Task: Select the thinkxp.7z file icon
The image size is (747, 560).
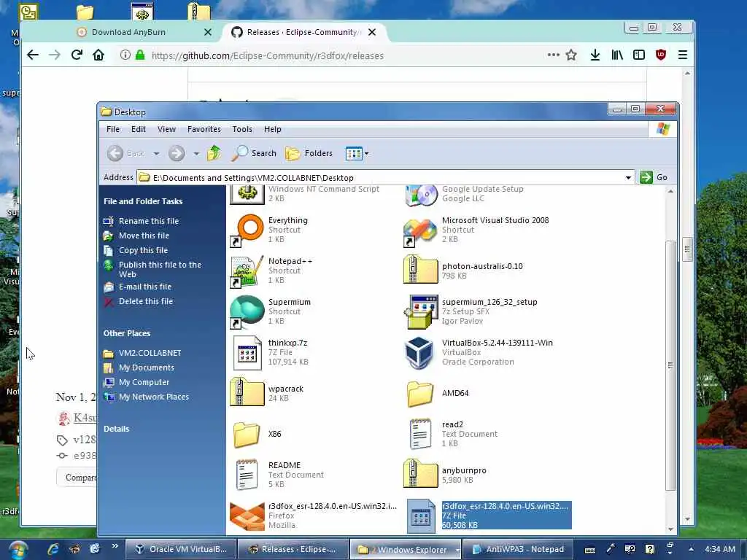Action: point(247,353)
